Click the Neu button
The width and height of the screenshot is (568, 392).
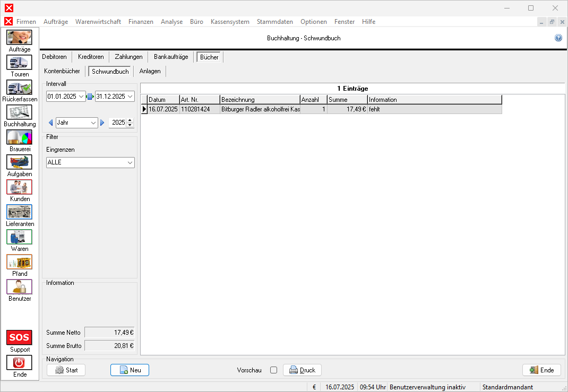click(130, 370)
